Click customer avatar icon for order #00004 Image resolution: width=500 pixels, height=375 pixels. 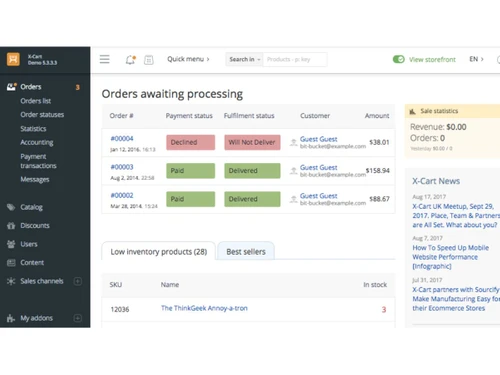pyautogui.click(x=293, y=142)
